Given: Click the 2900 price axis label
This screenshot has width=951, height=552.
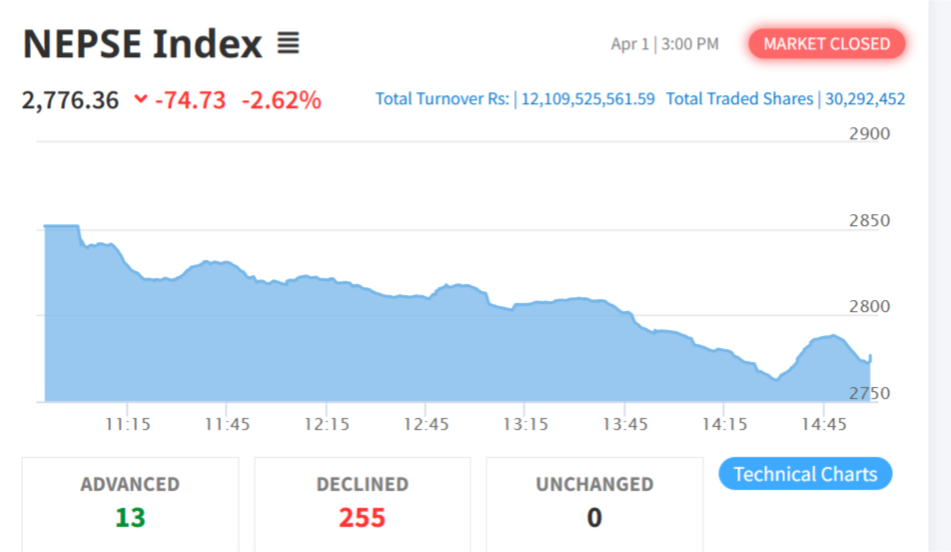Looking at the screenshot, I should pos(868,134).
